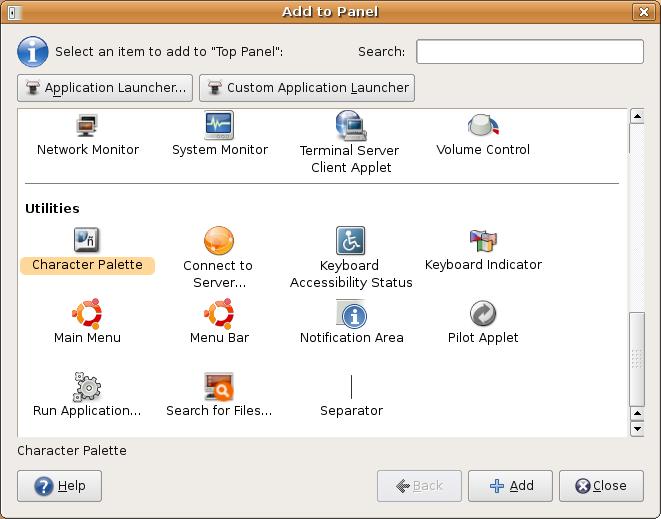Image resolution: width=661 pixels, height=519 pixels.
Task: Select the Search for Files icon
Action: [219, 387]
